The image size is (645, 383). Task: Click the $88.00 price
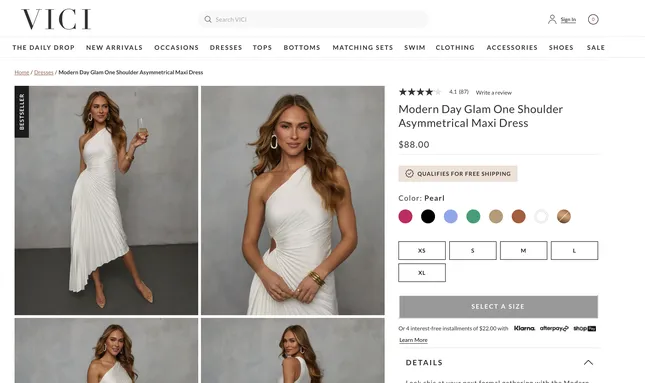[x=414, y=145]
